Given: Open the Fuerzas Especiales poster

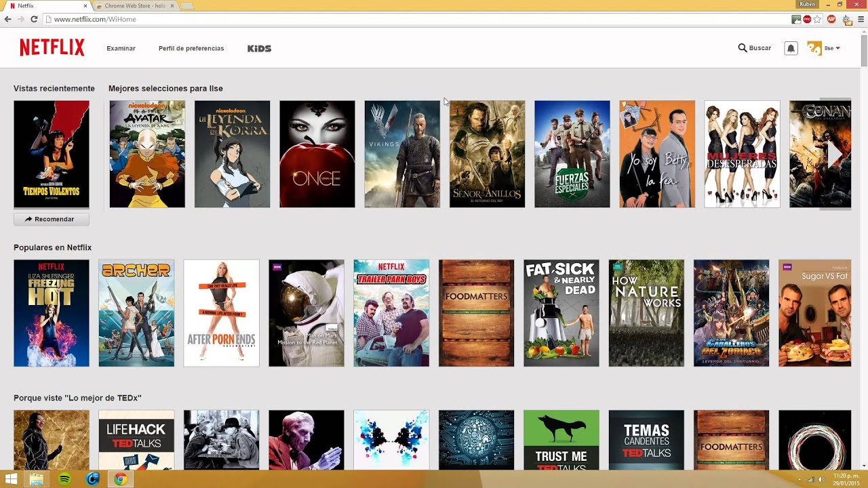Looking at the screenshot, I should [x=572, y=155].
